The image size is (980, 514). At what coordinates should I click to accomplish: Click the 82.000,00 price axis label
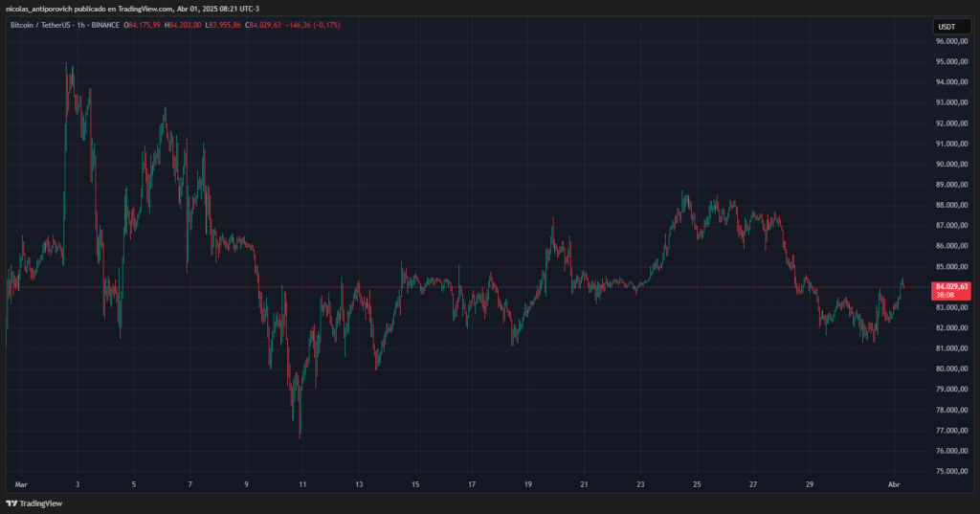pyautogui.click(x=951, y=328)
